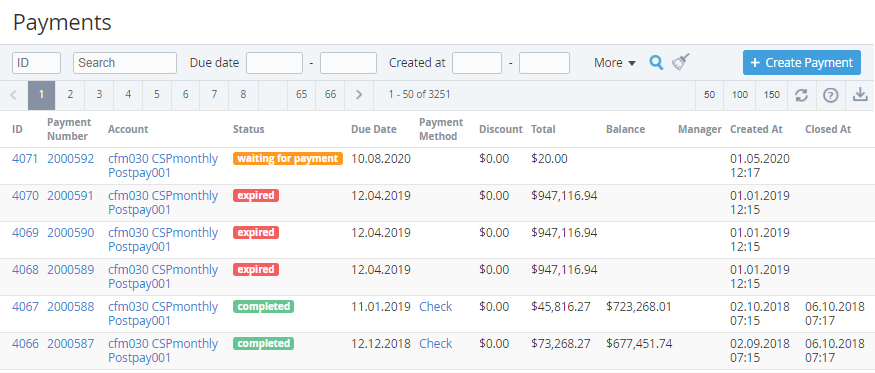Show 150 items per page
Image resolution: width=875 pixels, height=373 pixels.
pos(771,95)
